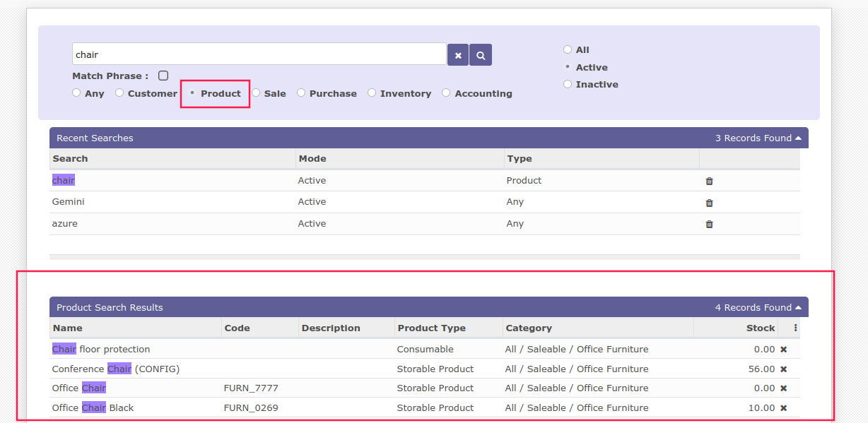Select the Customer search type
The height and width of the screenshot is (423, 868).
coord(119,93)
